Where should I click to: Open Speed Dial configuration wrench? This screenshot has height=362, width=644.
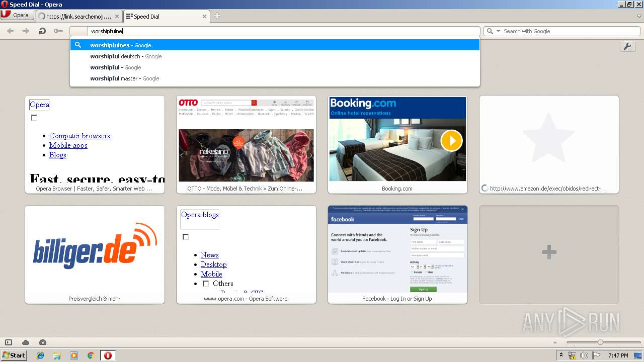tap(627, 46)
